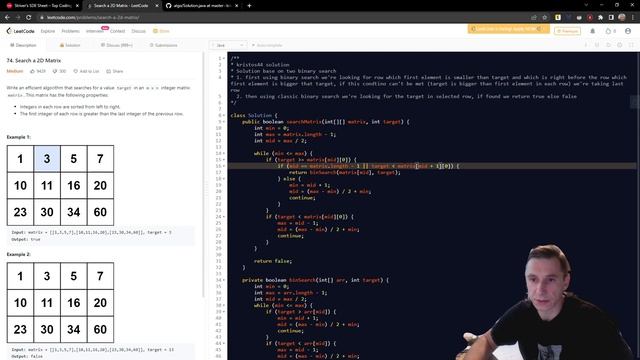Viewport: 640px width, 360px height.
Task: Click the yellow square extension icon
Action: 558,18
